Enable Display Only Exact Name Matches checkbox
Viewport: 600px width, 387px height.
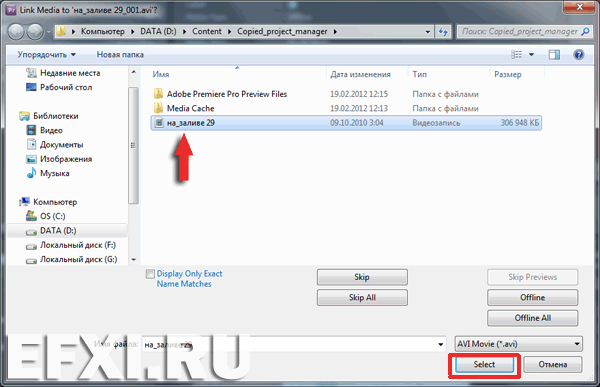(150, 274)
